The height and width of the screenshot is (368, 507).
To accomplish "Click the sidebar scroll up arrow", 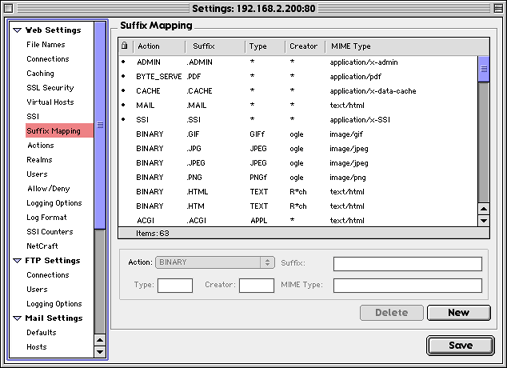I will [x=100, y=340].
